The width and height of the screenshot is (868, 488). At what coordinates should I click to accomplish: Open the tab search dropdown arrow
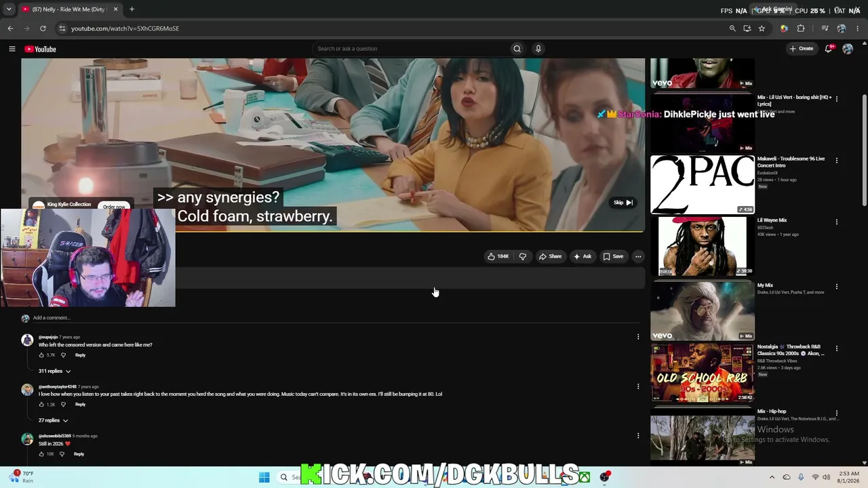coord(9,9)
